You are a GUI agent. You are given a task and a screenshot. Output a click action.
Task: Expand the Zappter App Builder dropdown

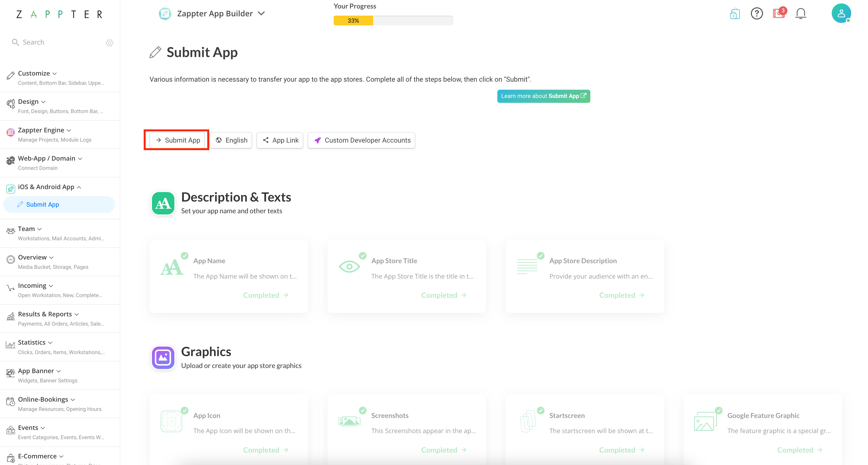(262, 13)
